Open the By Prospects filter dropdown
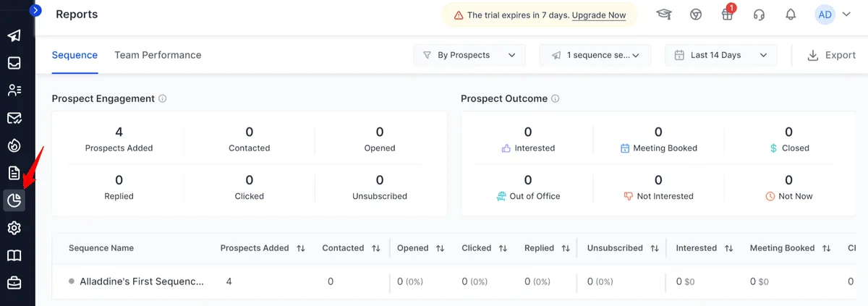 pos(469,55)
